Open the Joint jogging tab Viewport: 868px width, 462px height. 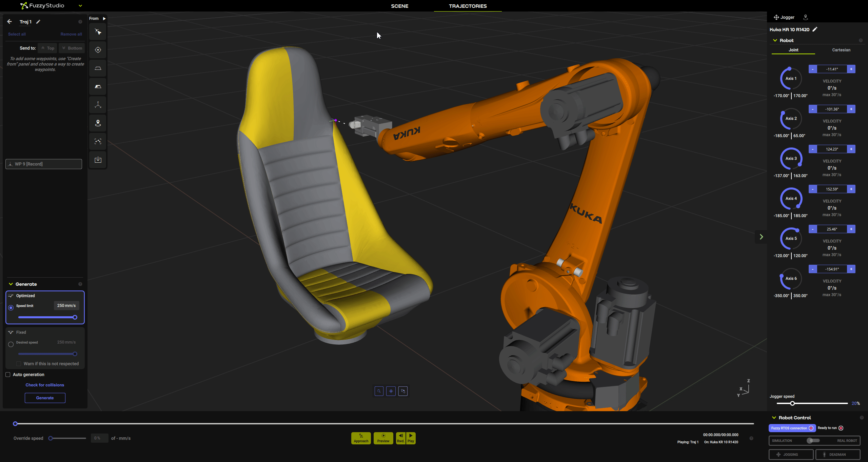[793, 50]
